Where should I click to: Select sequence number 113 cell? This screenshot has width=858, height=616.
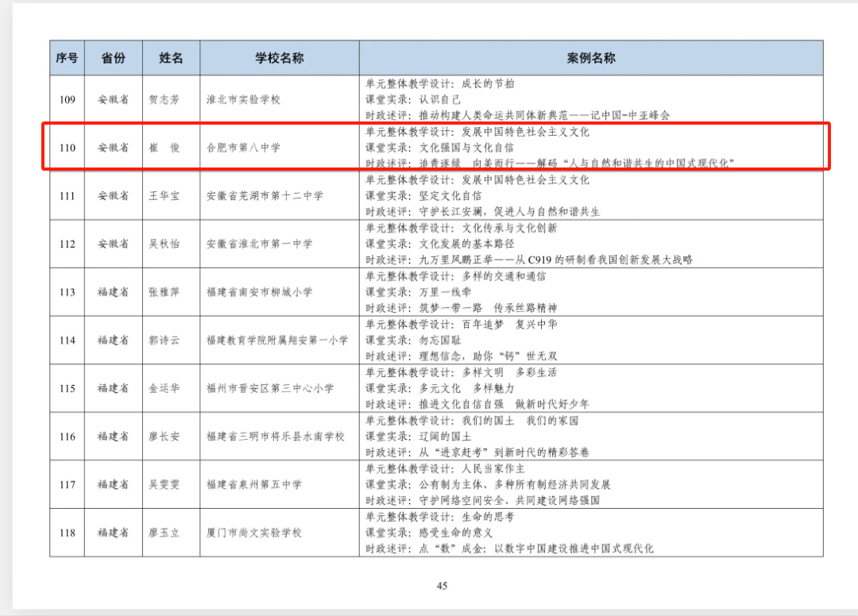pos(68,292)
